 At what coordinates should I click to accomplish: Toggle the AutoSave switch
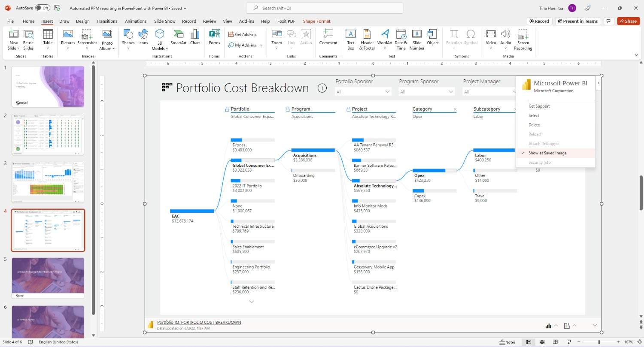(x=42, y=8)
